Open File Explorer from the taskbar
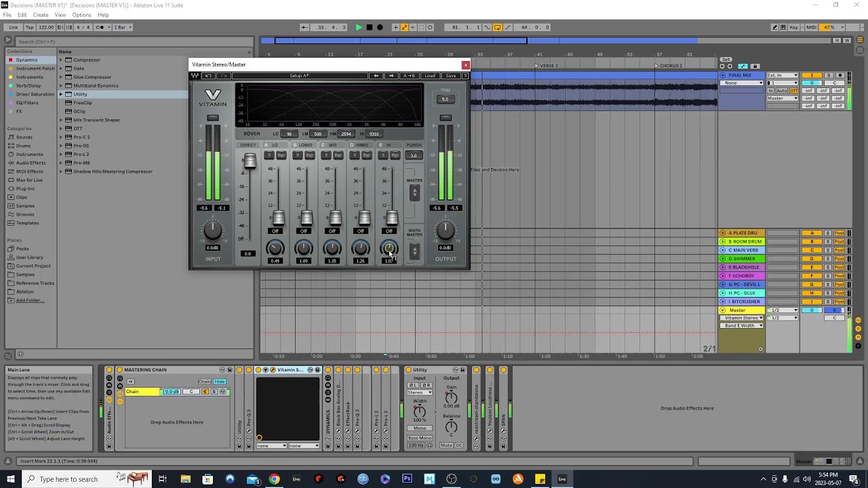This screenshot has width=868, height=488. 185,479
